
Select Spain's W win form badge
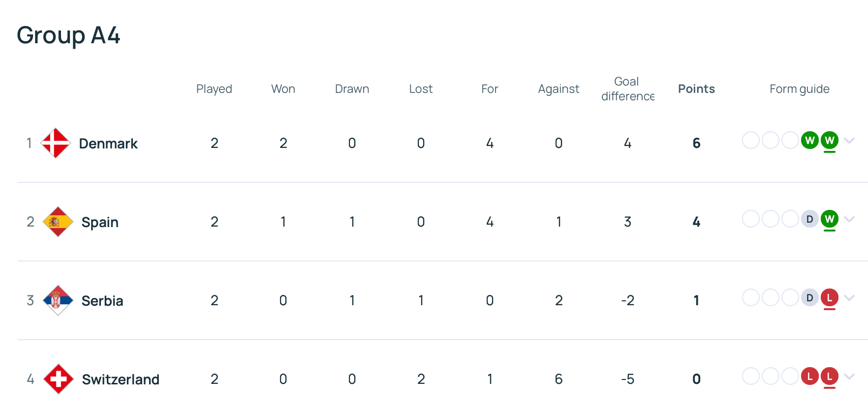click(x=830, y=219)
